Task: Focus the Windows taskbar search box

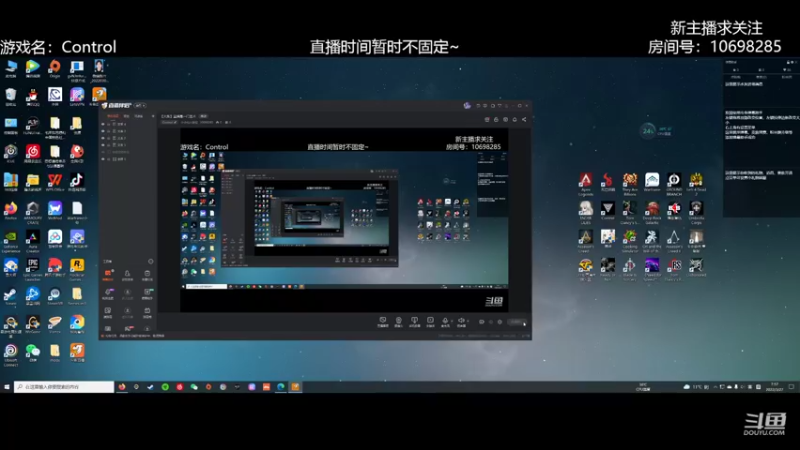Action: point(64,387)
